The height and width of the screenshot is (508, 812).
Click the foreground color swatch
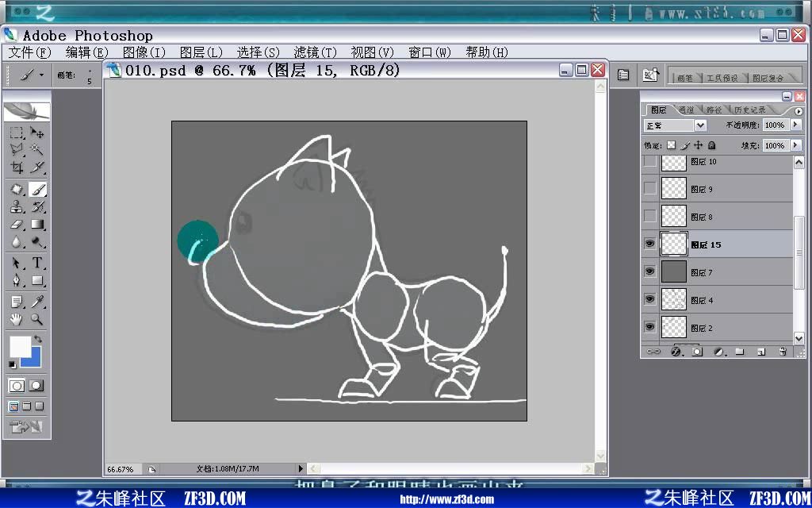tap(20, 346)
